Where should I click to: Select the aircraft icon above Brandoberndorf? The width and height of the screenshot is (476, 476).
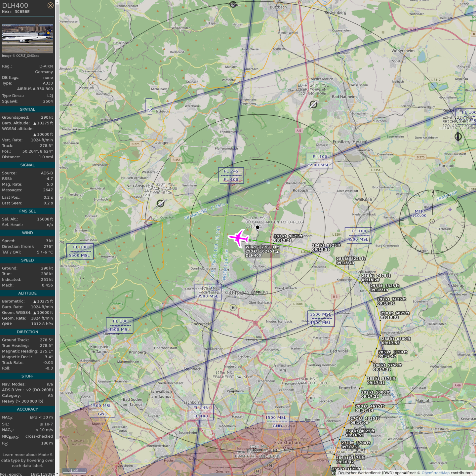tap(233, 5)
